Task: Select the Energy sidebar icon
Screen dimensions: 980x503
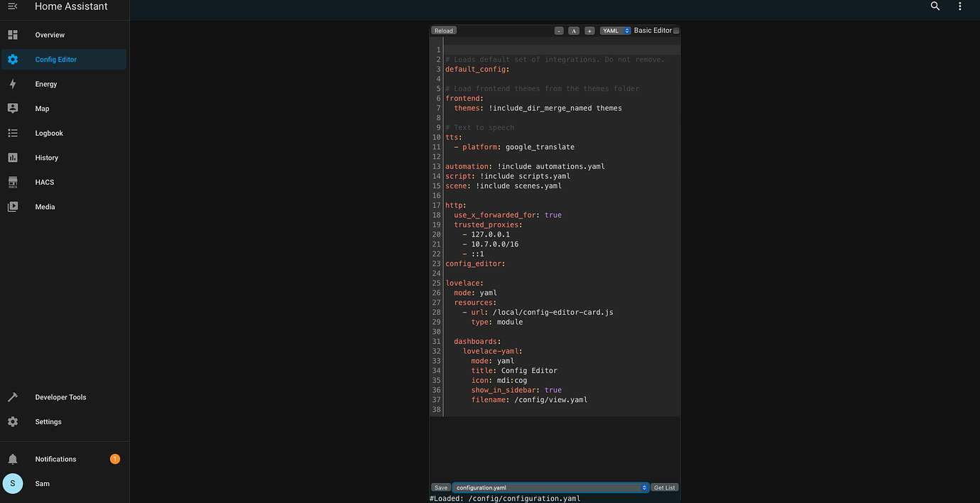Action: pos(13,84)
